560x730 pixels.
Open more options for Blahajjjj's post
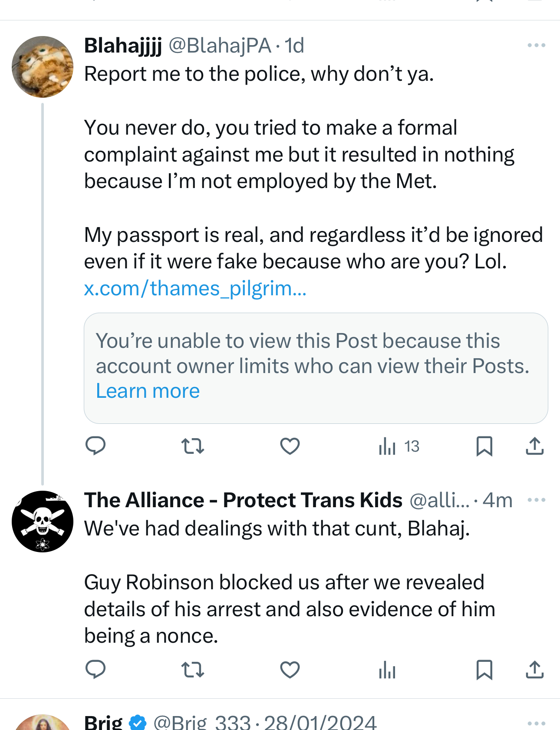(536, 45)
